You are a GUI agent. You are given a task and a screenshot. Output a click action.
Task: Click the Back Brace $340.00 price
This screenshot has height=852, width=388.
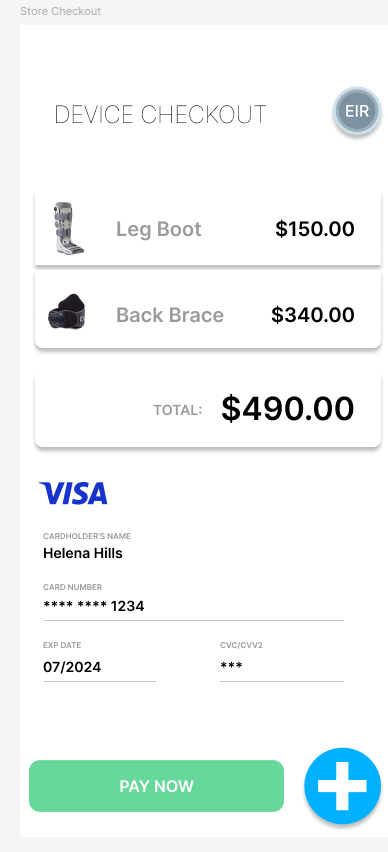313,315
